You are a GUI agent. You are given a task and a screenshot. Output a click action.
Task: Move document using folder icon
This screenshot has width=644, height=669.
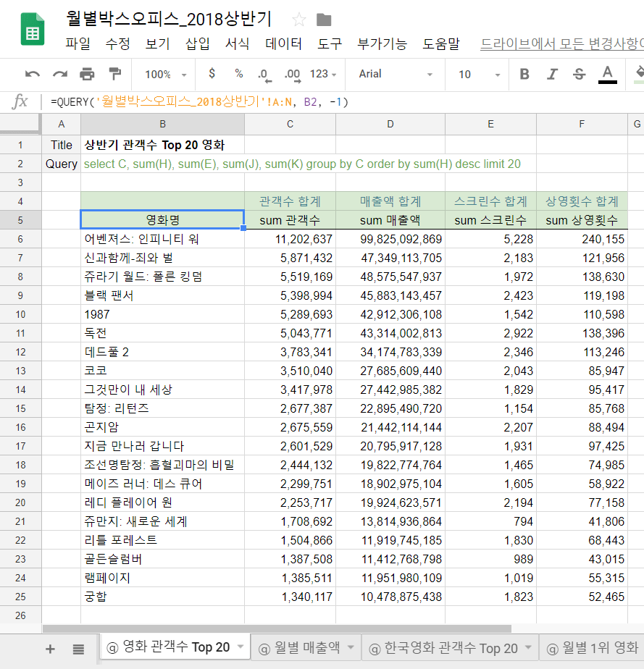(324, 20)
